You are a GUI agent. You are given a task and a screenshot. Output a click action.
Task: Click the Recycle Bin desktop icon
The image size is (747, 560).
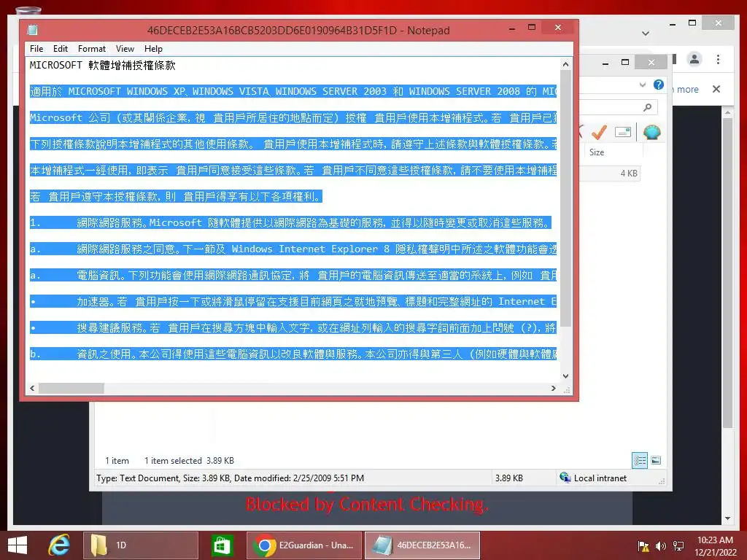(x=28, y=10)
